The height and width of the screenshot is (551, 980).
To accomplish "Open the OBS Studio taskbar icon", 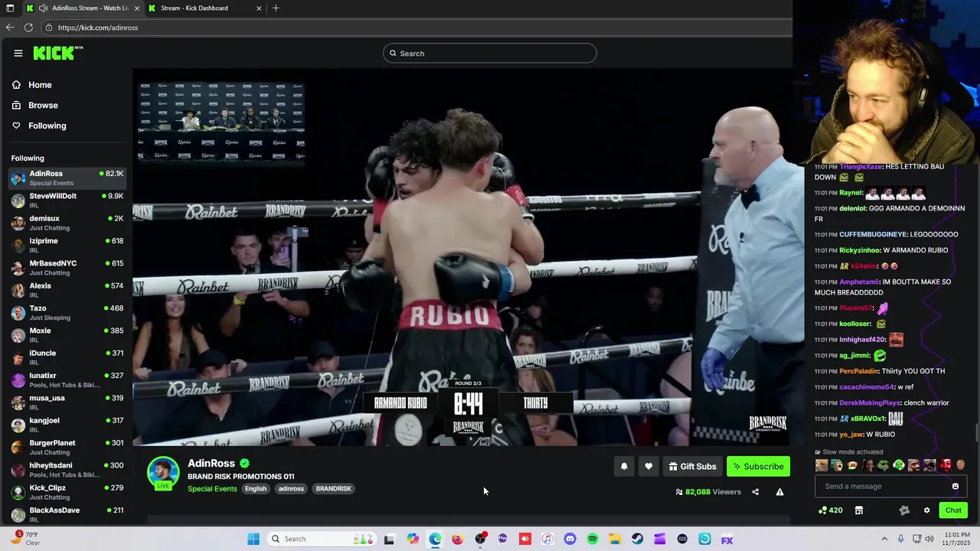I will pos(480,539).
